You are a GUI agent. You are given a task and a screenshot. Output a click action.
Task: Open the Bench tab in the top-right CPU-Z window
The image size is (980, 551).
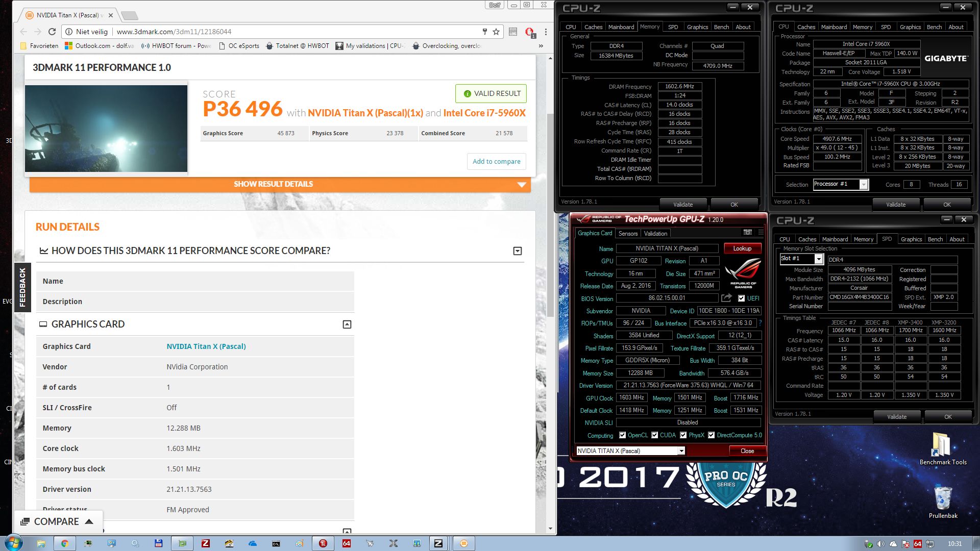[934, 27]
